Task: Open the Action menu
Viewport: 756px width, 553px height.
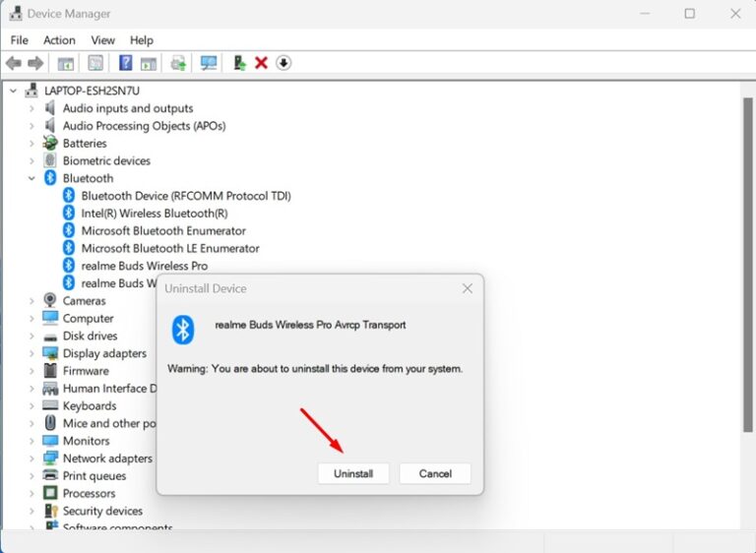Action: [x=59, y=40]
